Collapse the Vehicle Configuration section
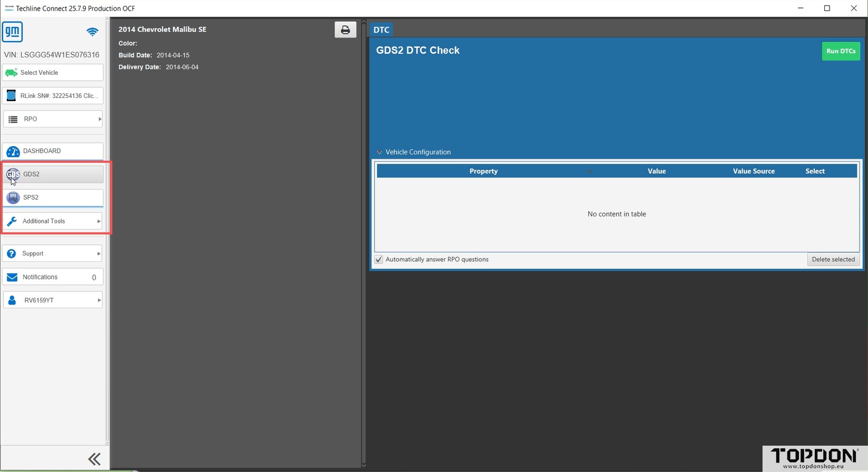This screenshot has height=472, width=868. pos(379,152)
